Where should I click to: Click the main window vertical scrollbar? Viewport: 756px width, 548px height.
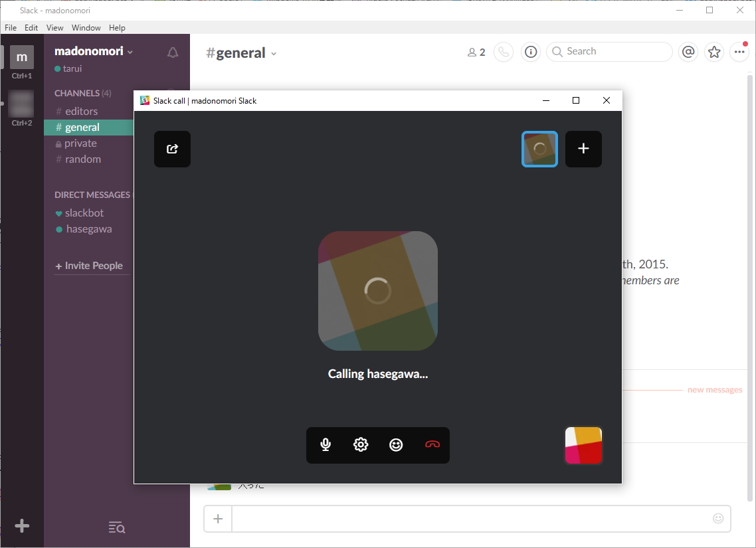tap(750, 289)
